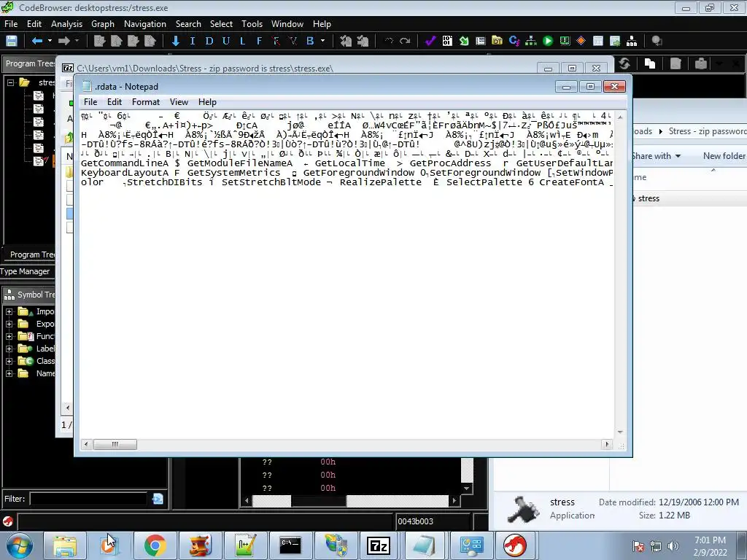Open dropdown next to B bookmark icon
The image size is (747, 560).
[323, 41]
